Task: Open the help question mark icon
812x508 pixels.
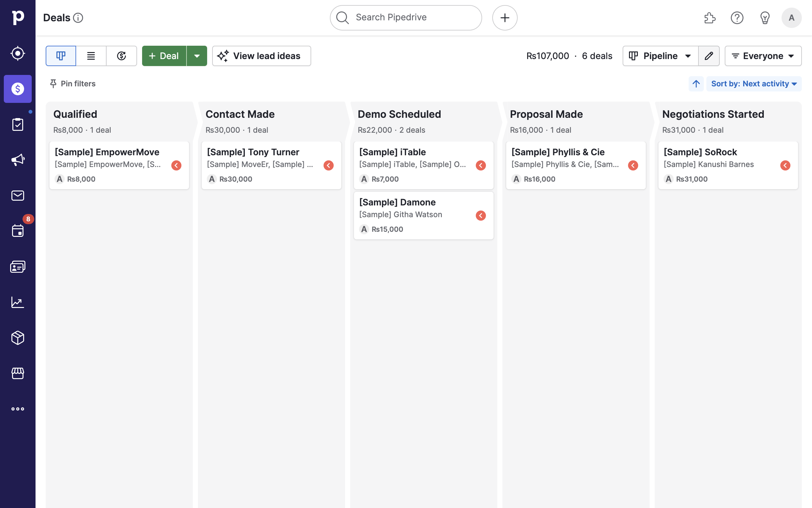Action: point(737,18)
